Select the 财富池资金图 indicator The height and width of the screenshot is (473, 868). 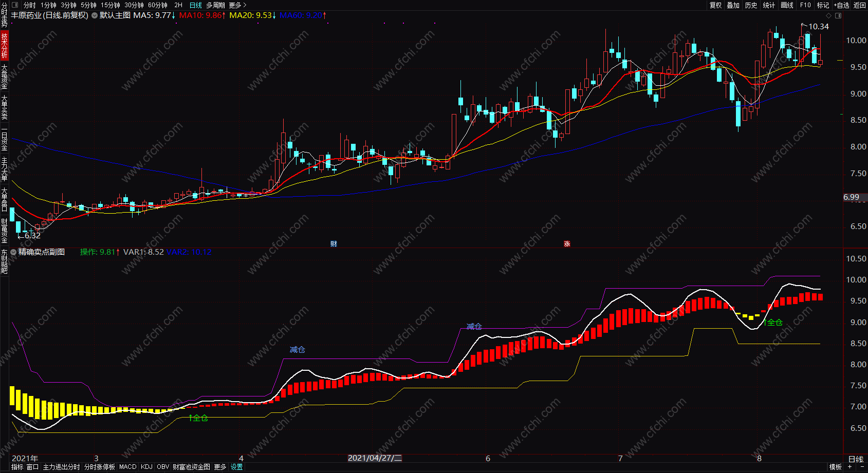pos(191,467)
